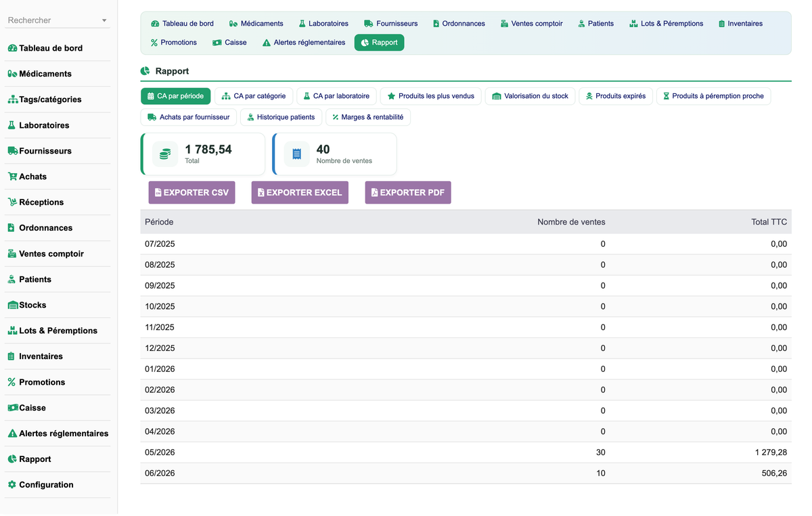The width and height of the screenshot is (812, 516).
Task: Open Caisse in top navigation
Action: tap(229, 43)
